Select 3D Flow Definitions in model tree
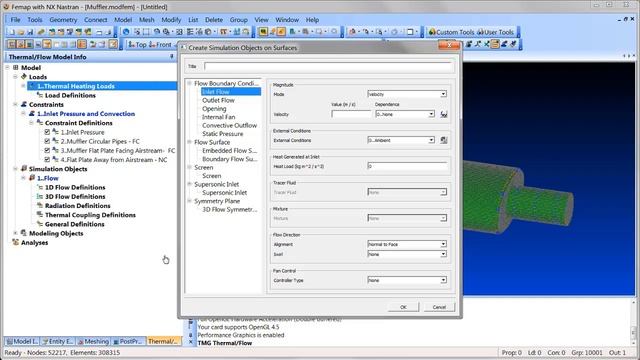The height and width of the screenshot is (360, 640). point(75,196)
